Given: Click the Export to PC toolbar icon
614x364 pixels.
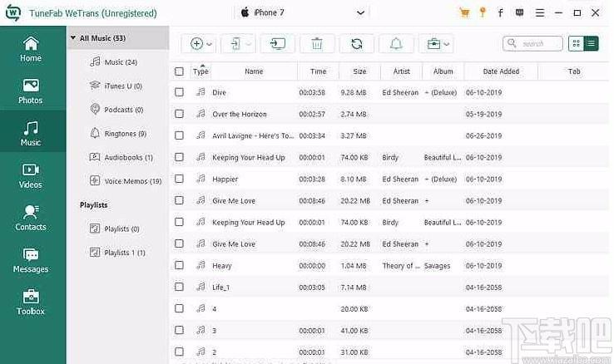Looking at the screenshot, I should coord(278,44).
